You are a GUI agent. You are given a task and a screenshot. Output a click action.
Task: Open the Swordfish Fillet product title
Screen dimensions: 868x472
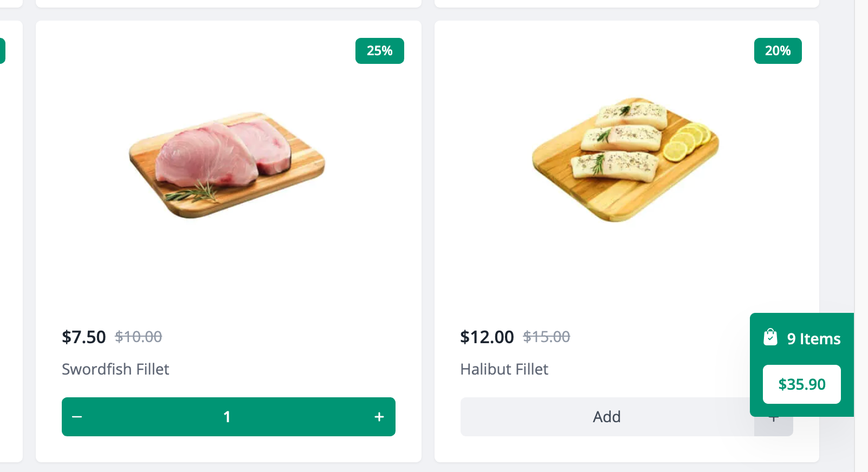[x=115, y=369]
